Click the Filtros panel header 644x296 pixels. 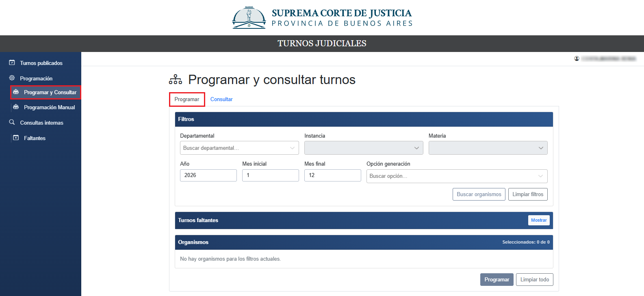click(364, 119)
